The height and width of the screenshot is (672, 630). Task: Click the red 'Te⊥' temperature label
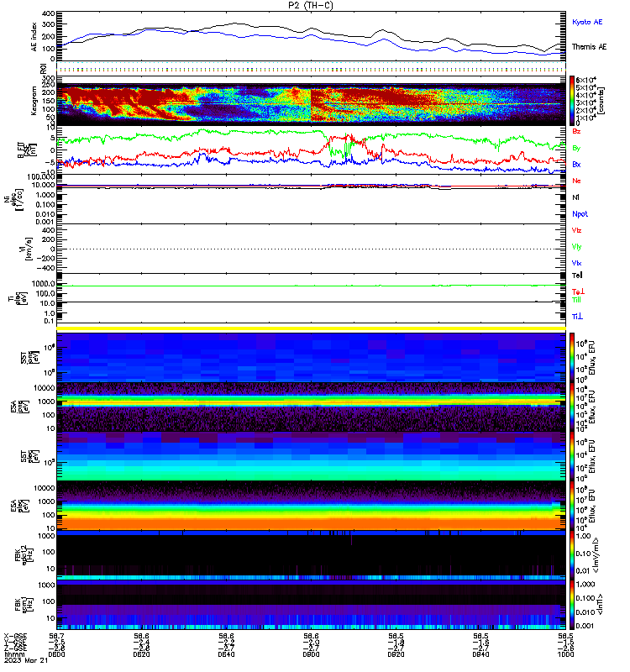coord(579,291)
